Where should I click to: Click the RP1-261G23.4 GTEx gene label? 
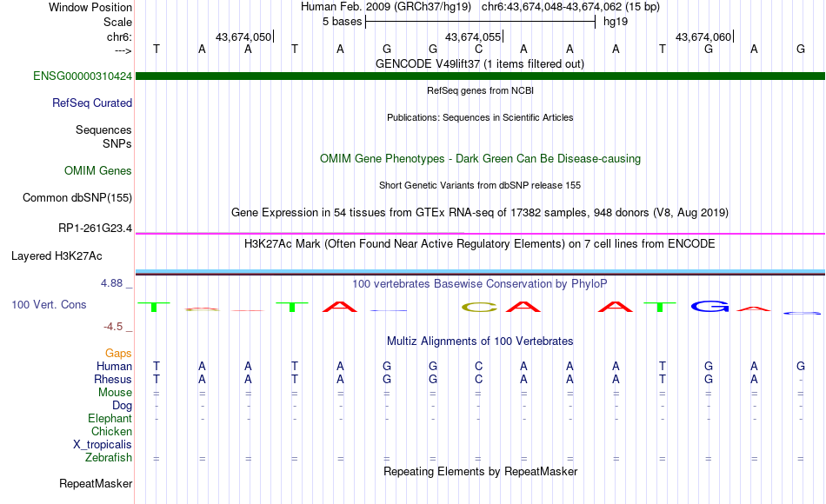coord(96,228)
